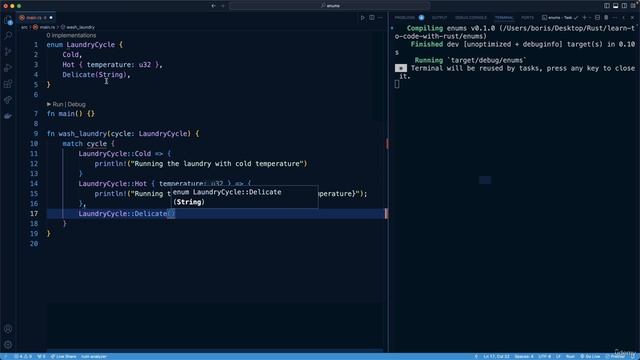Image resolution: width=640 pixels, height=360 pixels.
Task: Toggle the secondary sidebar layout icon
Action: [624, 6]
